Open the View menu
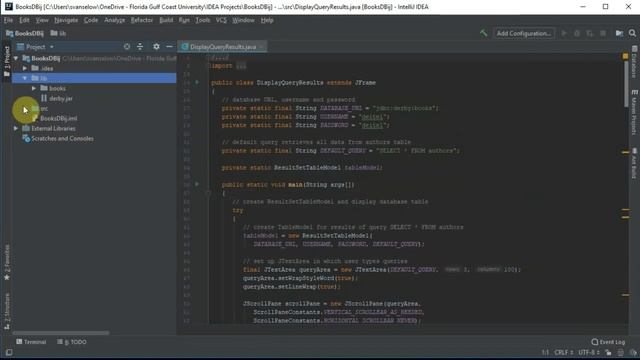 click(x=42, y=20)
